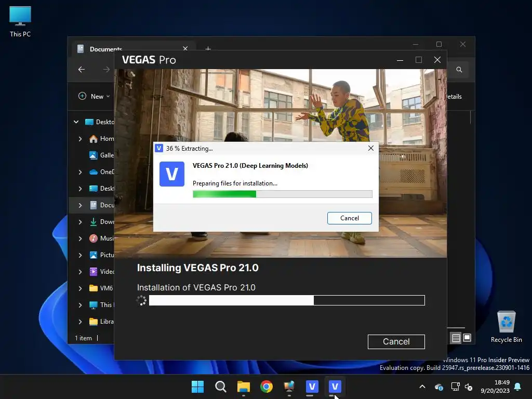
Task: Expand the Music tree node
Action: coord(81,238)
